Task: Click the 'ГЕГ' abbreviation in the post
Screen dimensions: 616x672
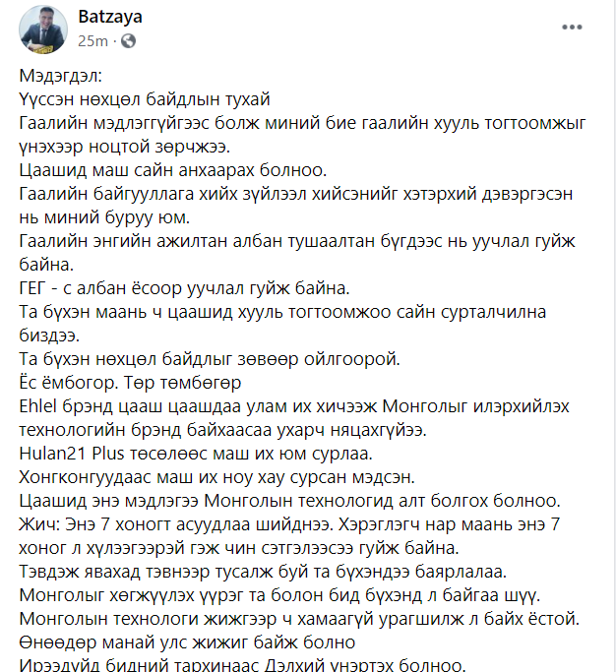Action: point(32,288)
